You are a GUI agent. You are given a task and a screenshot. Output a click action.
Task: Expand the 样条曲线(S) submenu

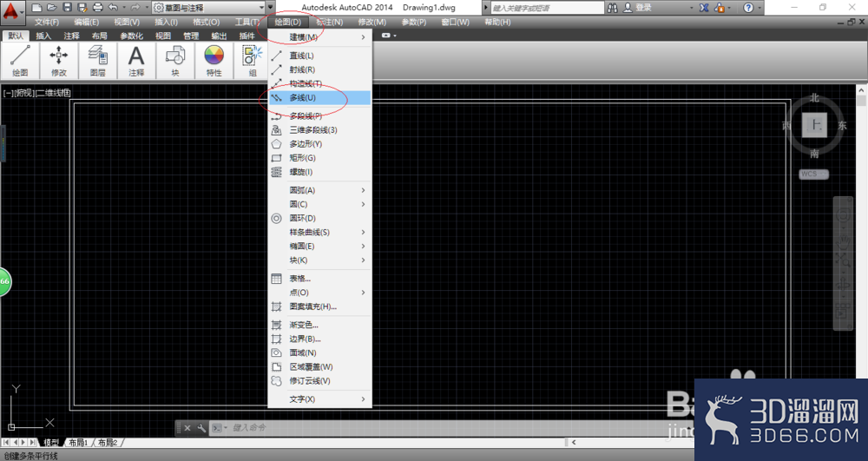pos(320,233)
